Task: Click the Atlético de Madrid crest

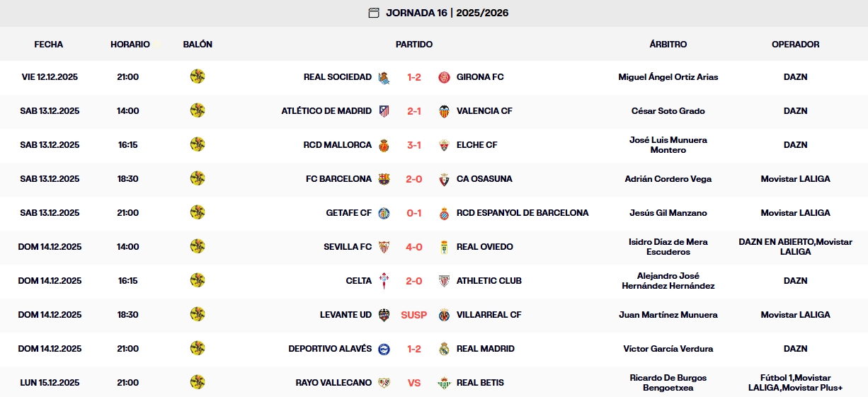Action: (384, 111)
